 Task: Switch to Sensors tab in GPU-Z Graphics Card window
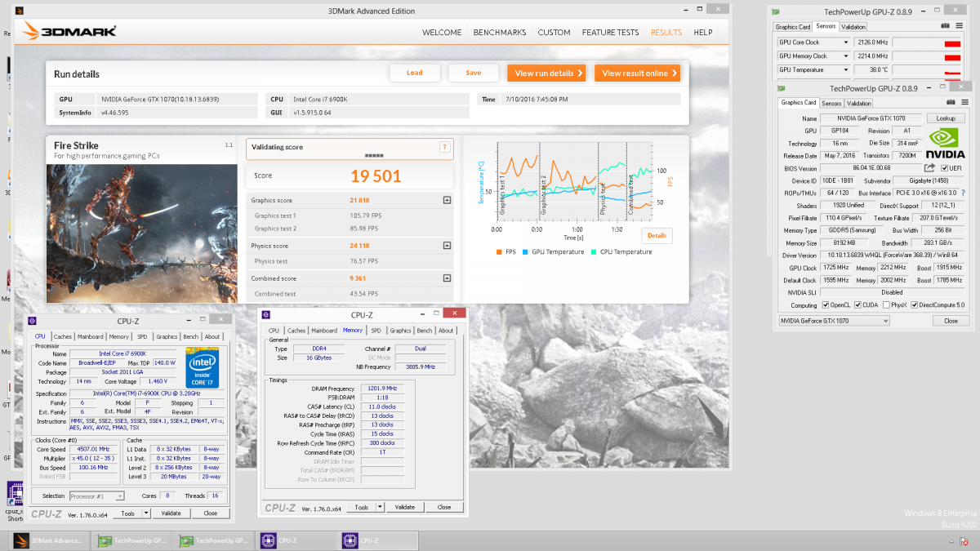tap(831, 104)
